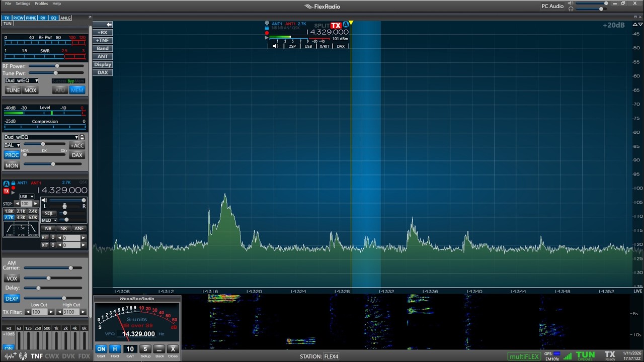This screenshot has width=644, height=362.
Task: Click the +RX add slice button
Action: [103, 33]
